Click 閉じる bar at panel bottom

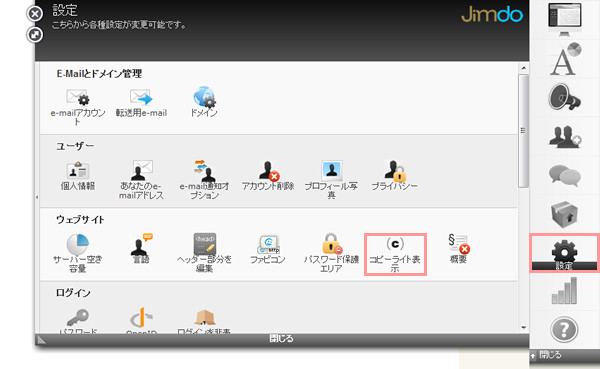pyautogui.click(x=282, y=339)
